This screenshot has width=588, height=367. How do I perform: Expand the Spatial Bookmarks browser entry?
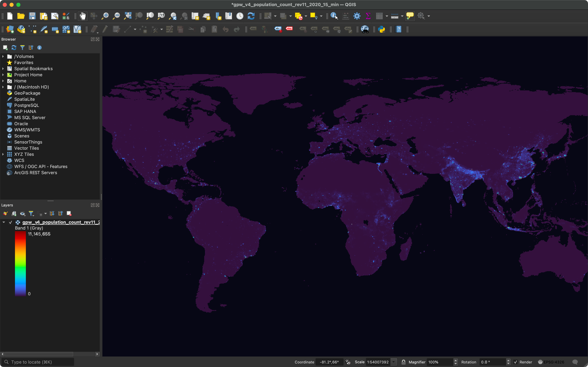tap(3, 68)
